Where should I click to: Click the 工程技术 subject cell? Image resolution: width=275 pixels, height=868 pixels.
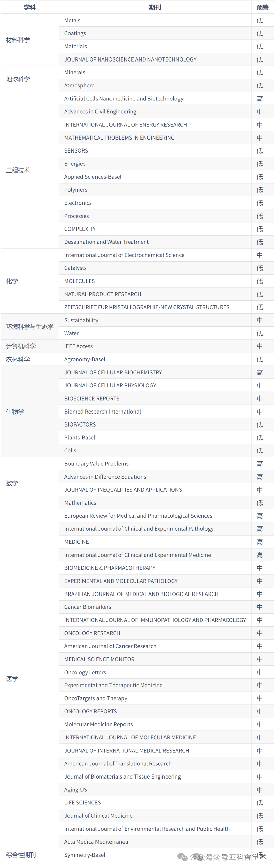pos(30,170)
